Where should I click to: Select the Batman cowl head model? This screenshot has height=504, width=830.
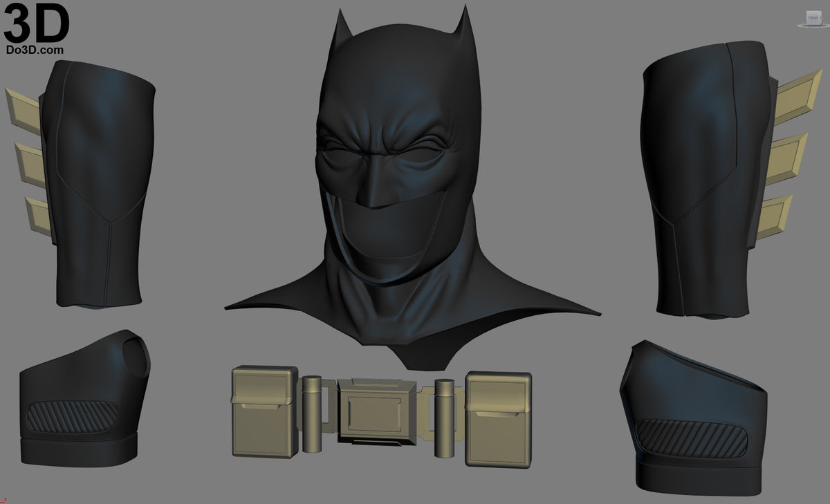pos(412,187)
